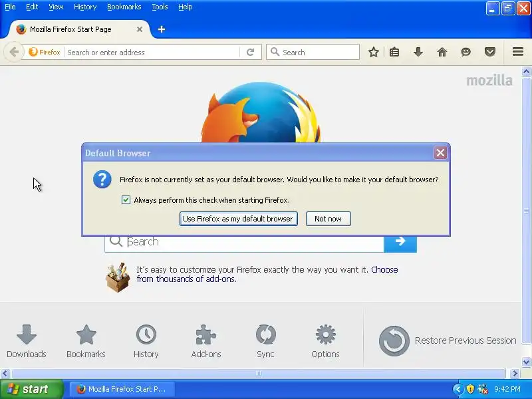
Task: Click the 9:42 PM taskbar clock
Action: [507, 389]
